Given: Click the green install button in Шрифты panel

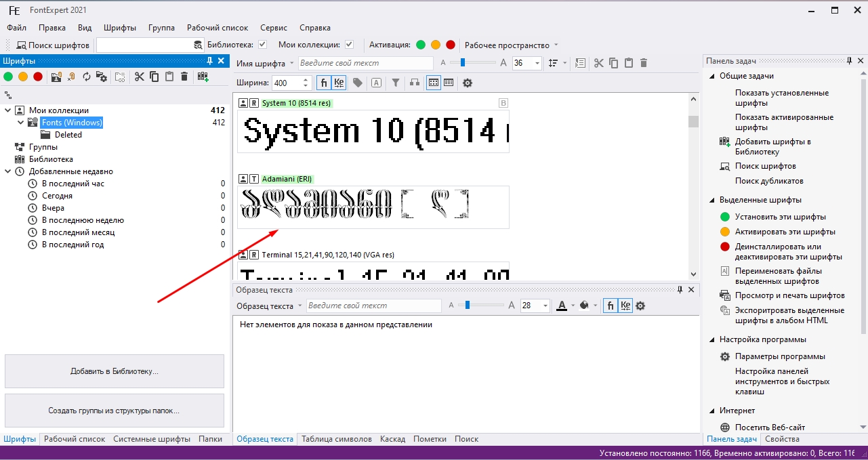Looking at the screenshot, I should click(8, 77).
